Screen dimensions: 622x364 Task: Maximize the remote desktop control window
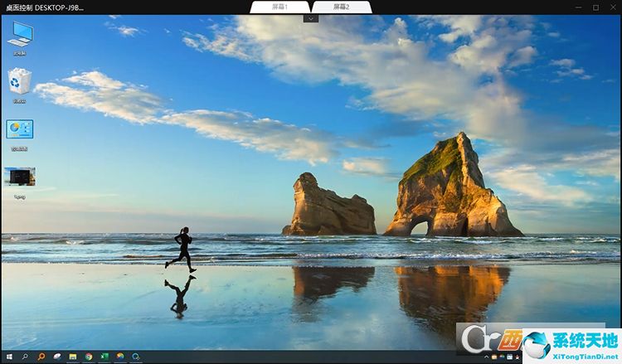click(x=595, y=7)
